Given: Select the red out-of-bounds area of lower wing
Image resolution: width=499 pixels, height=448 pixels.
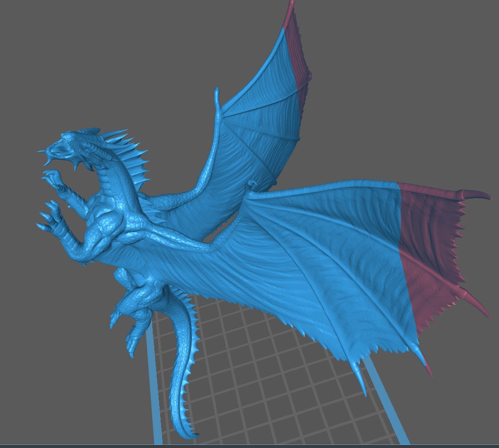Looking at the screenshot, I should click(x=427, y=246).
